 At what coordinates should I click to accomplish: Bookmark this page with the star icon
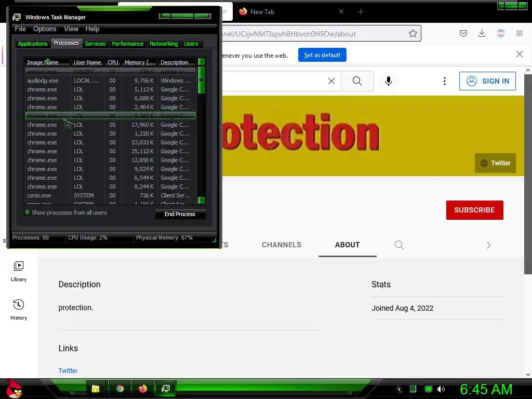pos(413,34)
